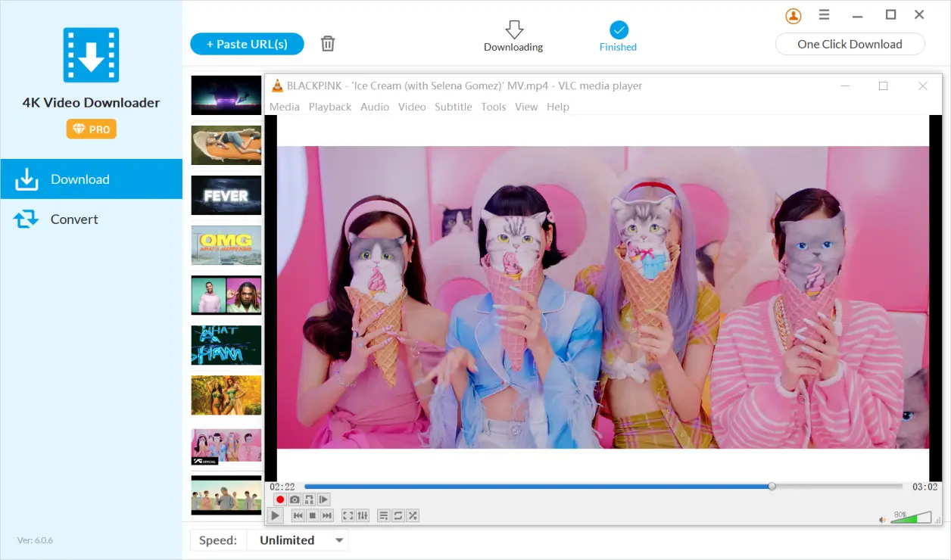Click the VLC cone icon in title bar
This screenshot has height=560, width=951.
(x=277, y=86)
